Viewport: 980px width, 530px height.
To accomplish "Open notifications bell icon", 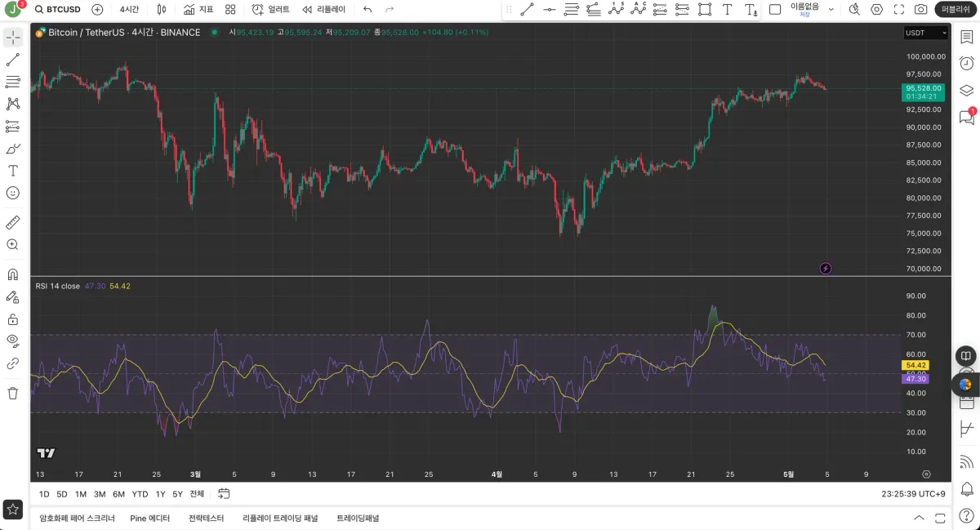I will [x=966, y=489].
